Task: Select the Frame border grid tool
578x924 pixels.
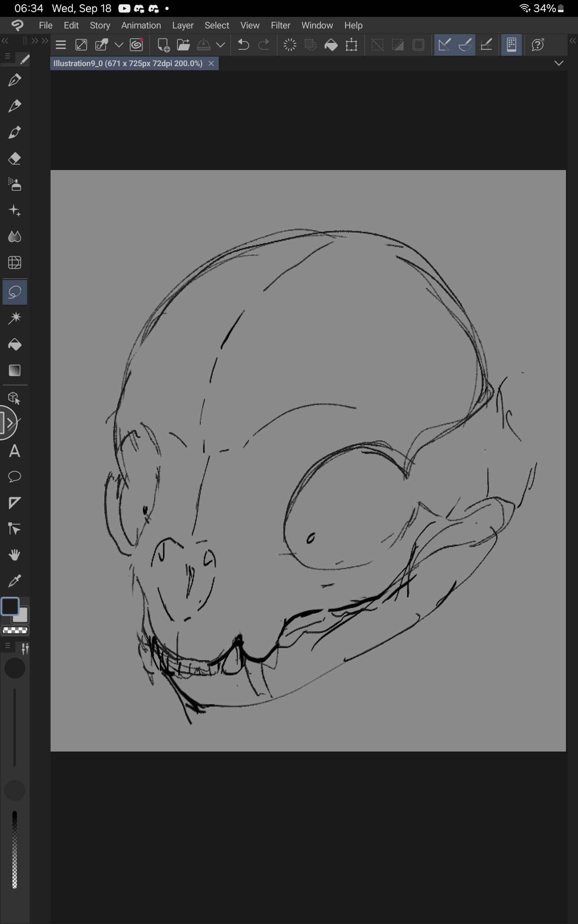Action: [15, 263]
